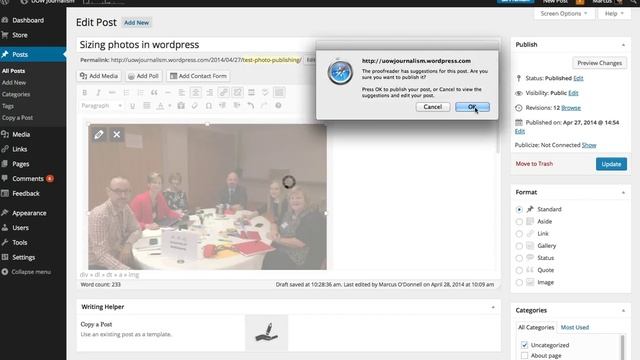Image resolution: width=640 pixels, height=360 pixels.
Task: Undo the last edit
Action: click(251, 106)
